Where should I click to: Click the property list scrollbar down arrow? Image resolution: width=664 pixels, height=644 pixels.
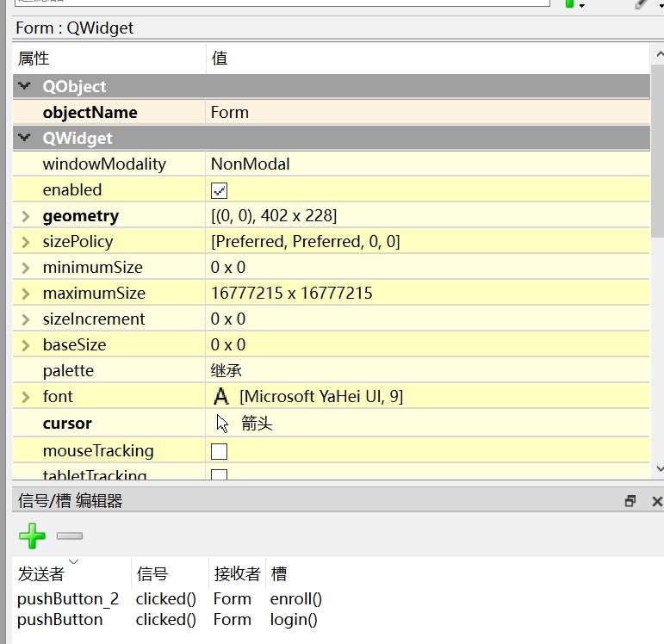point(658,469)
